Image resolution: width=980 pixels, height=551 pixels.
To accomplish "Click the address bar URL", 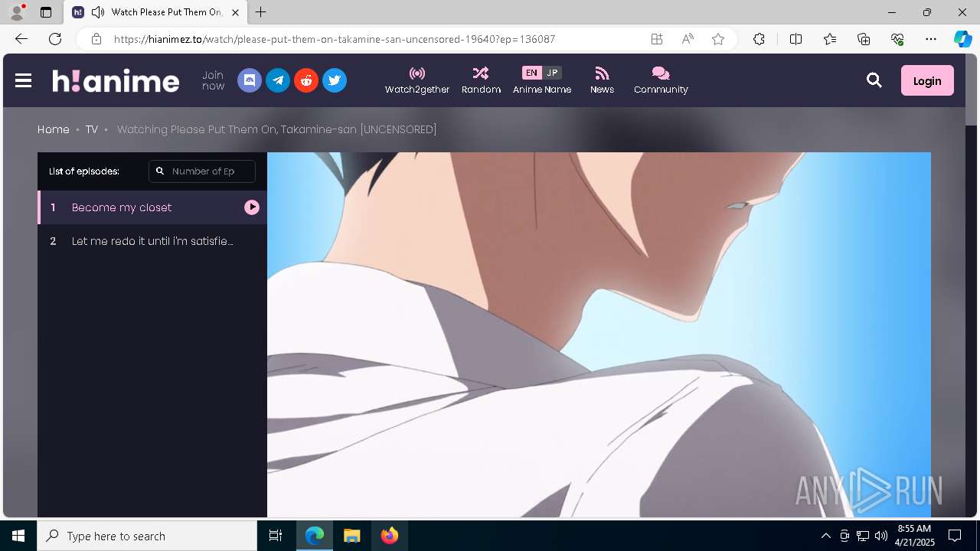I will [x=335, y=39].
